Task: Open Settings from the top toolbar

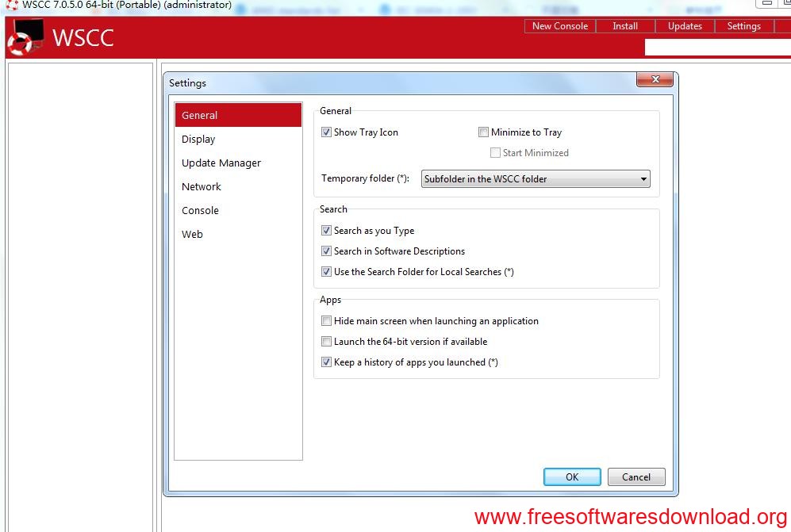Action: 743,26
